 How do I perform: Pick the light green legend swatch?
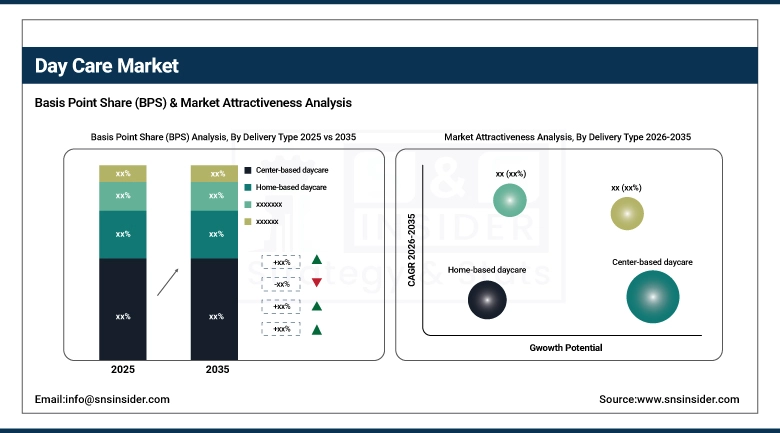248,204
